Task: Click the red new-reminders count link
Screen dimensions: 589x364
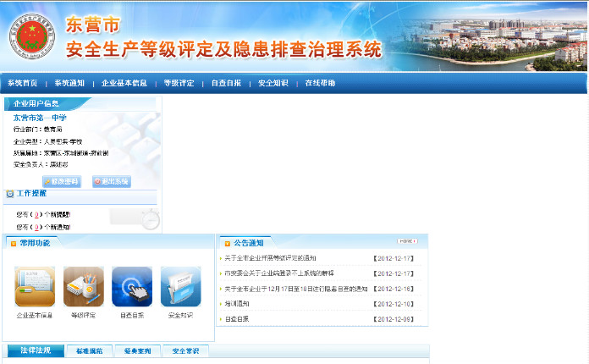Action: tap(35, 214)
